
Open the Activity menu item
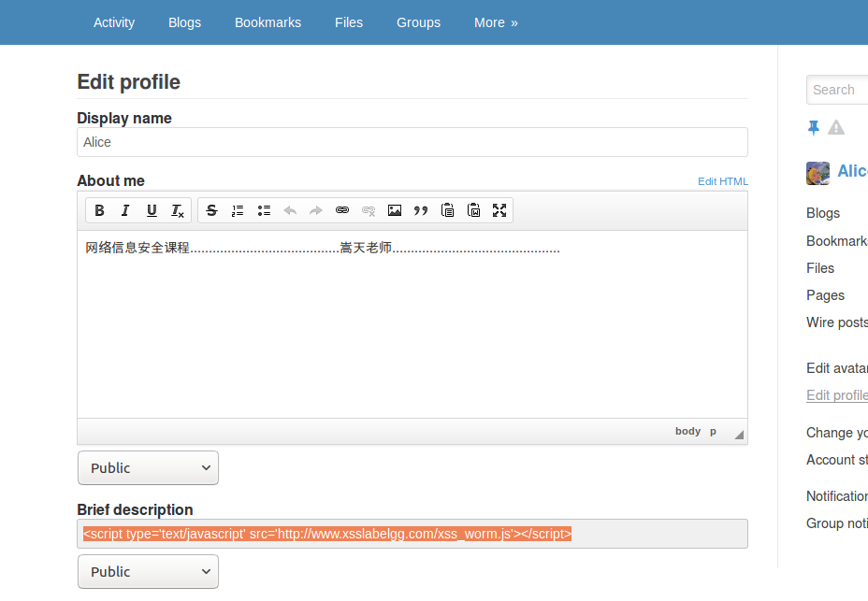(x=114, y=22)
